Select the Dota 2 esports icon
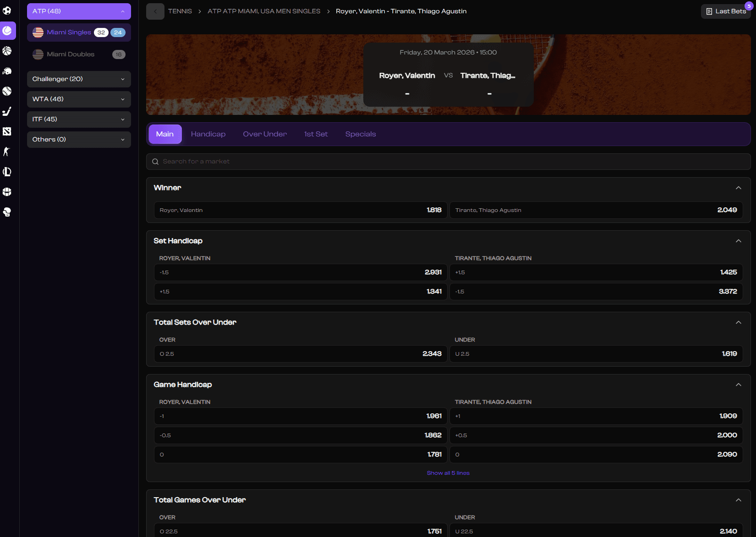 coord(7,131)
